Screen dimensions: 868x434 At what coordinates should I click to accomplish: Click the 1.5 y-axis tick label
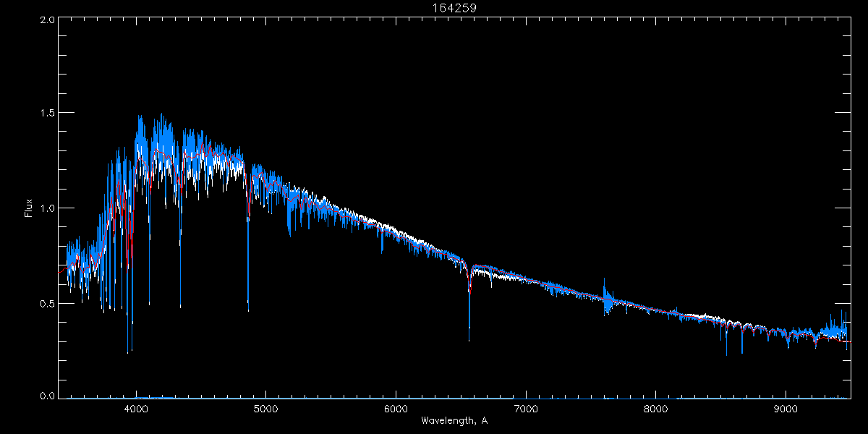pyautogui.click(x=48, y=114)
